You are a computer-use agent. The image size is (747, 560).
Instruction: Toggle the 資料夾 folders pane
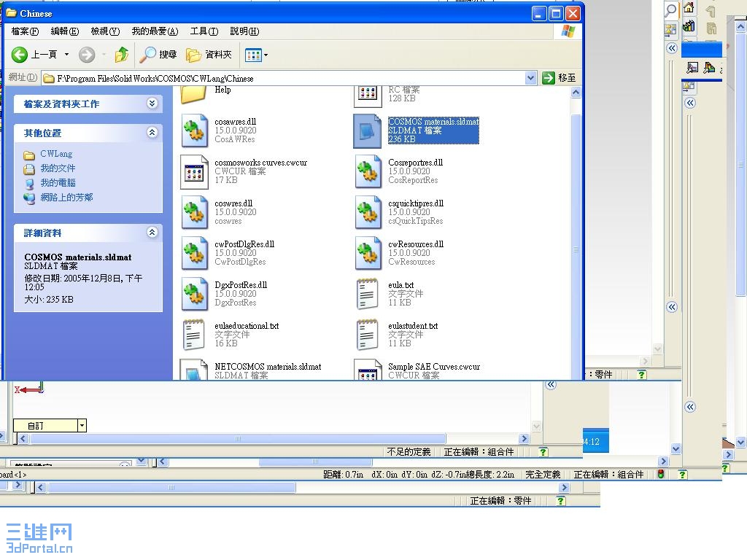point(209,55)
